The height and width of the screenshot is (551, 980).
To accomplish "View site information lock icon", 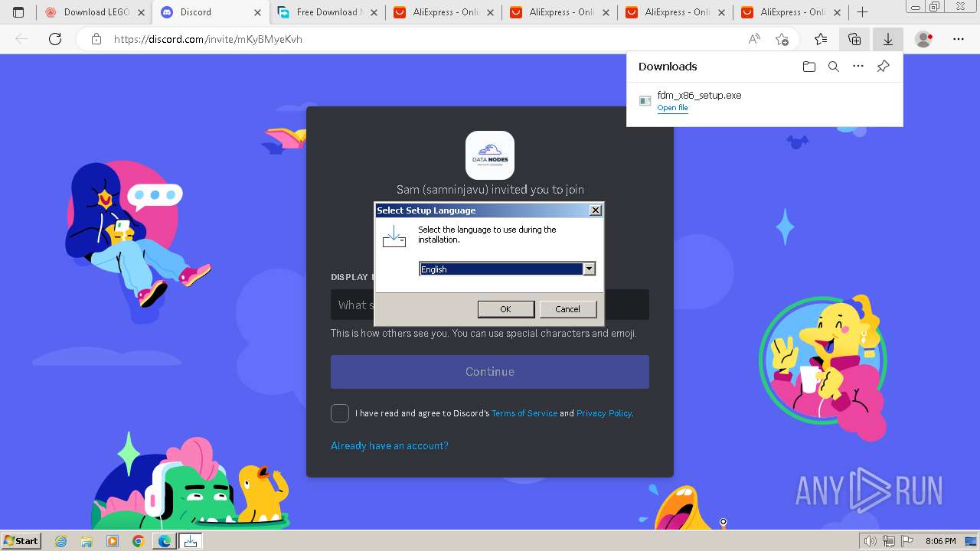I will click(96, 39).
